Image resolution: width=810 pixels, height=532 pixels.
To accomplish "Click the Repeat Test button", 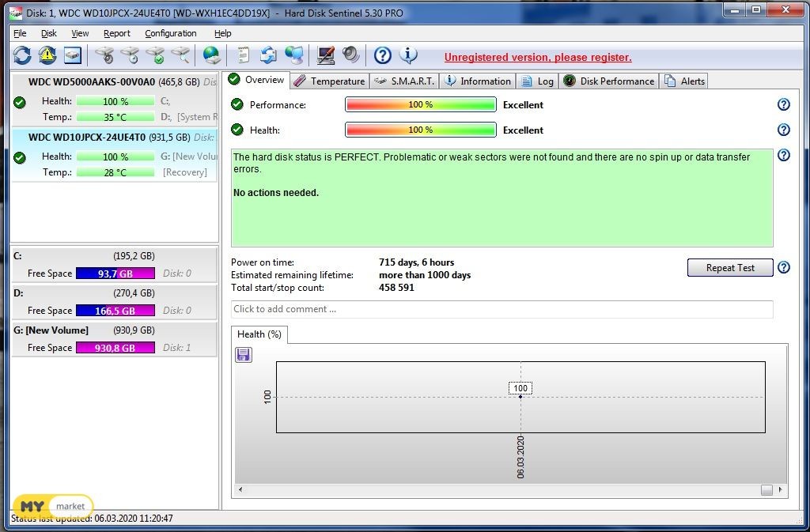I will tap(730, 268).
